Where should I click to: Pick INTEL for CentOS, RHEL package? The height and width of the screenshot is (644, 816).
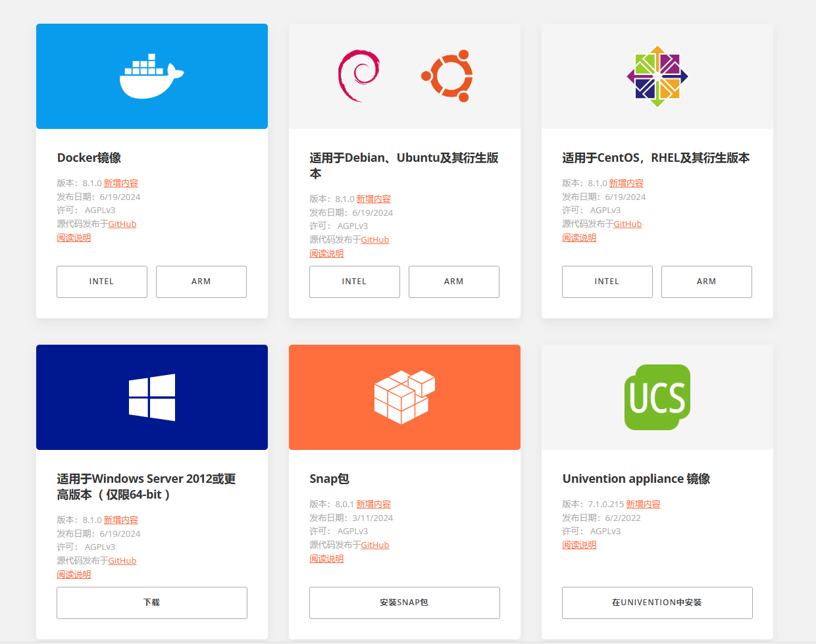click(607, 282)
